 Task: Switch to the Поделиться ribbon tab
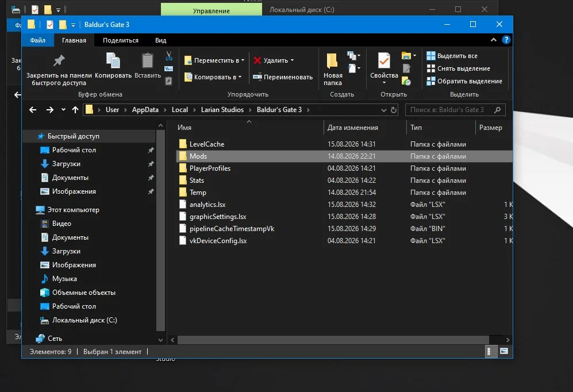click(121, 40)
